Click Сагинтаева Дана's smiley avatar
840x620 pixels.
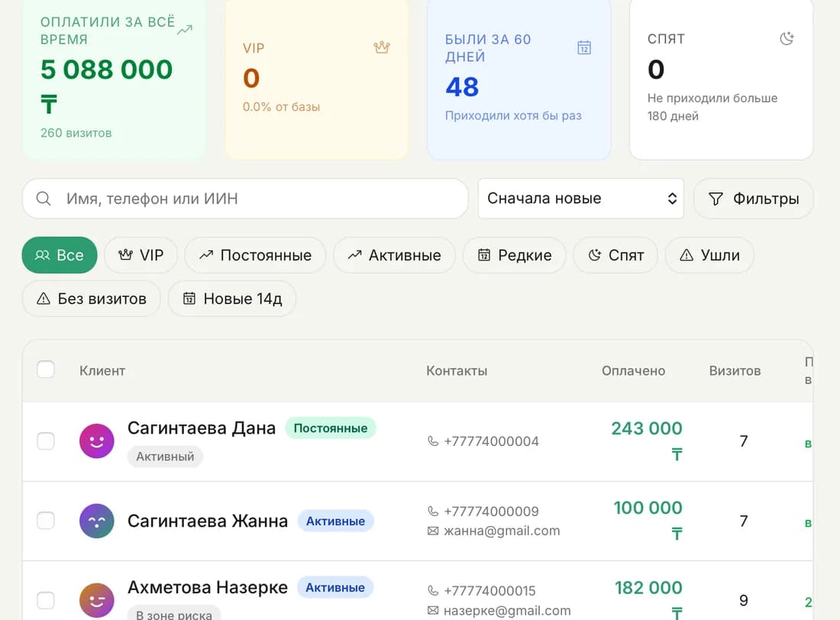tap(96, 441)
